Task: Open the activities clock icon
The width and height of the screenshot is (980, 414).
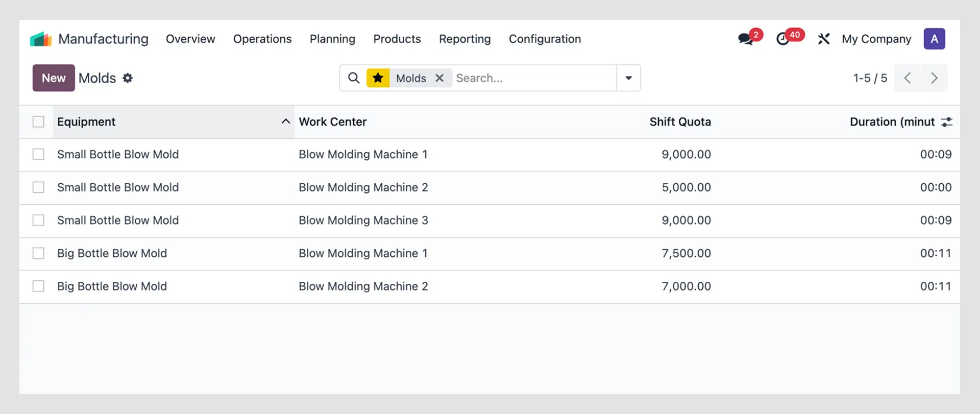Action: 782,39
